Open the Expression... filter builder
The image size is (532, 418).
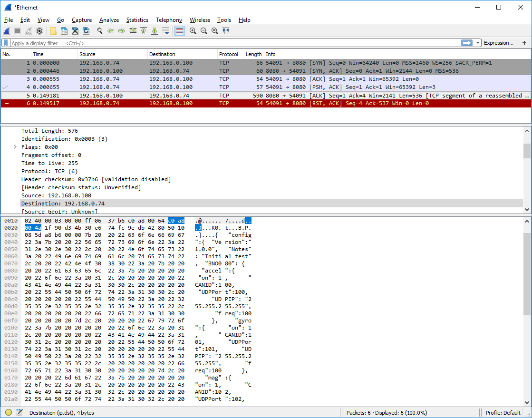[498, 43]
